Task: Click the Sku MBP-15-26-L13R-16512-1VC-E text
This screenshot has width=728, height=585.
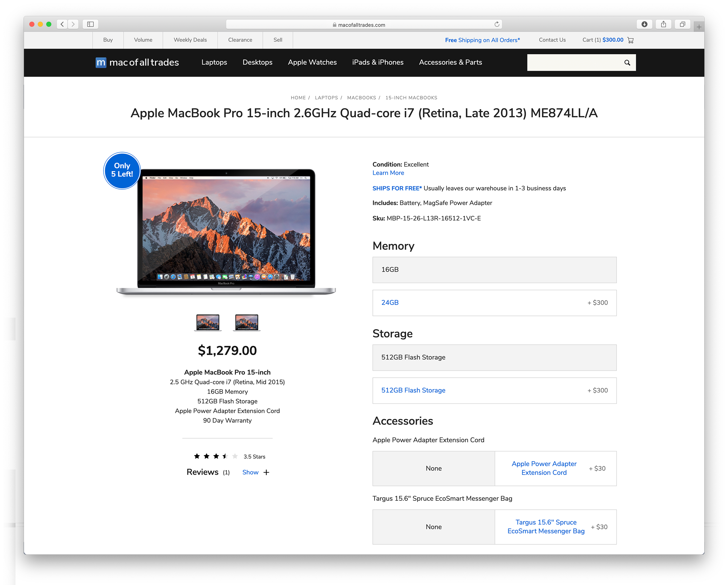Action: tap(426, 218)
